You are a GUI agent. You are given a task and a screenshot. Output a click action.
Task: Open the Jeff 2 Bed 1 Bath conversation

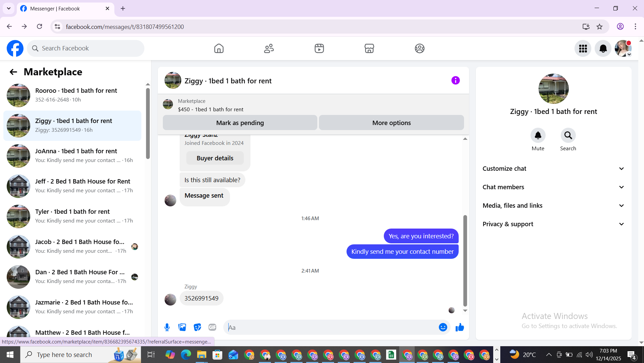72,186
